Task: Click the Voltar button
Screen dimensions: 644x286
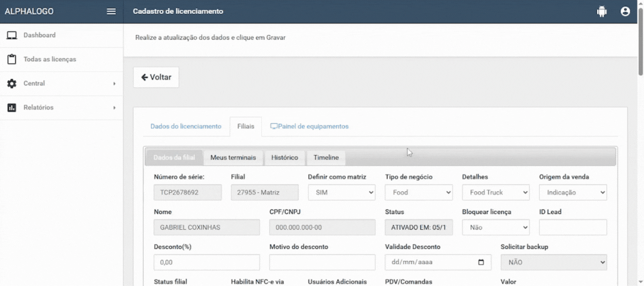Action: pos(156,77)
